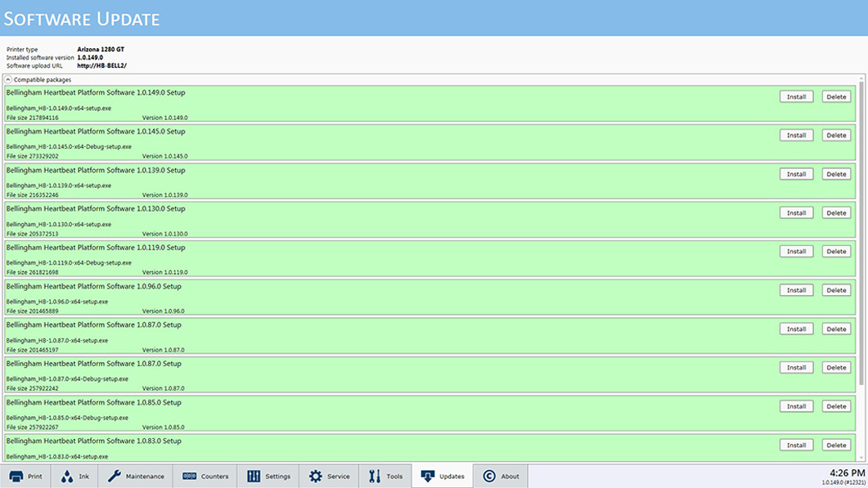Click file name Bellingham_HB-1.0.149.0-x64-setup.exe
This screenshot has height=488, width=868.
coord(59,109)
